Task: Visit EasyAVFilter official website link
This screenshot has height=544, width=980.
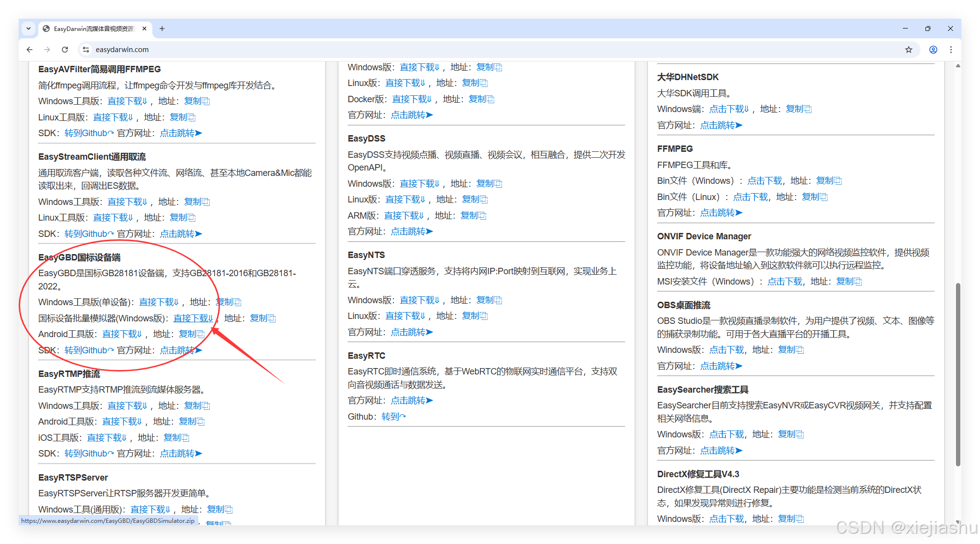Action: (x=181, y=133)
